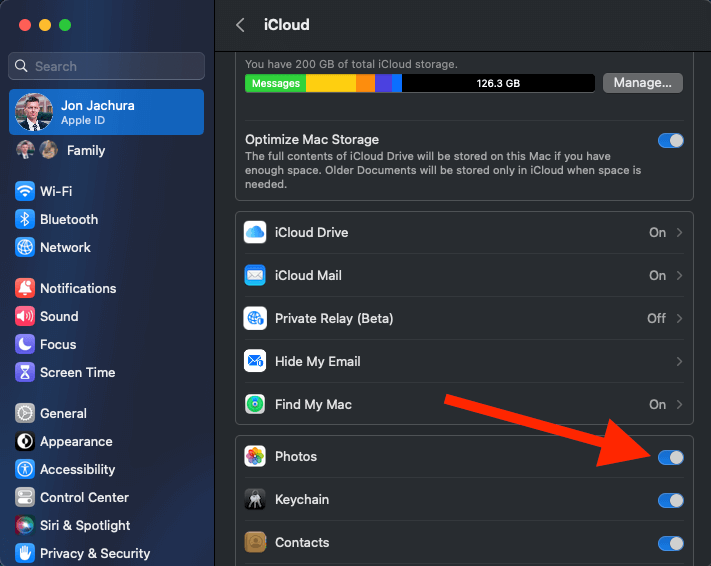Click the General gear icon

tap(24, 413)
